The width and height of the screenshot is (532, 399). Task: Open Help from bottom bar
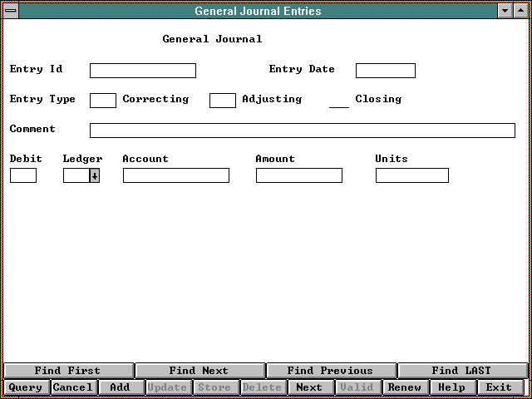tap(452, 387)
